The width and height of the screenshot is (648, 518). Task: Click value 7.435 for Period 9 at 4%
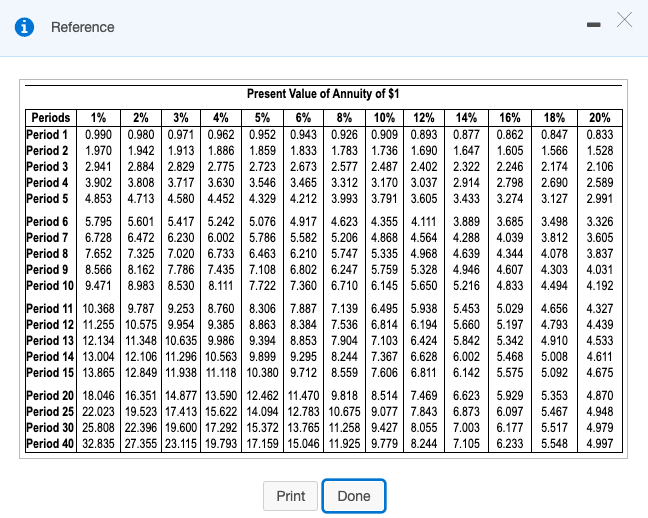pos(221,270)
